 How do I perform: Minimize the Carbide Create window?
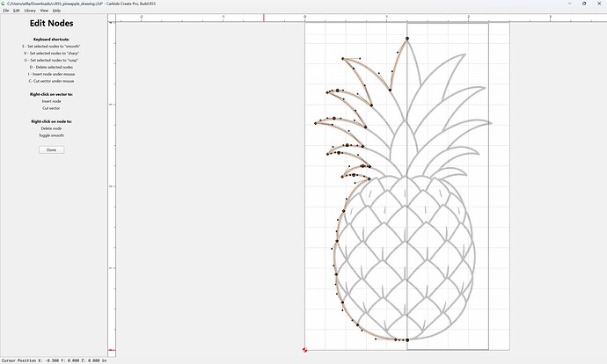[x=570, y=4]
